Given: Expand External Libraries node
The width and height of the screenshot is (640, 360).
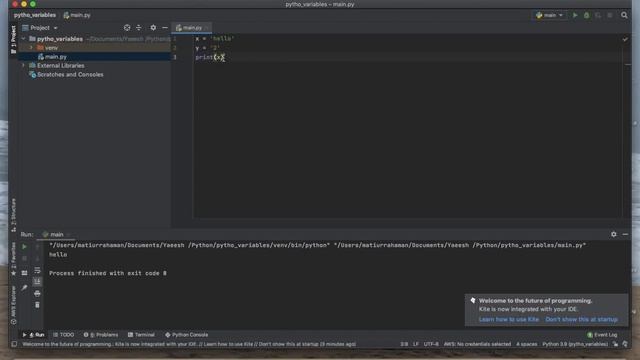Looking at the screenshot, I should coord(24,65).
